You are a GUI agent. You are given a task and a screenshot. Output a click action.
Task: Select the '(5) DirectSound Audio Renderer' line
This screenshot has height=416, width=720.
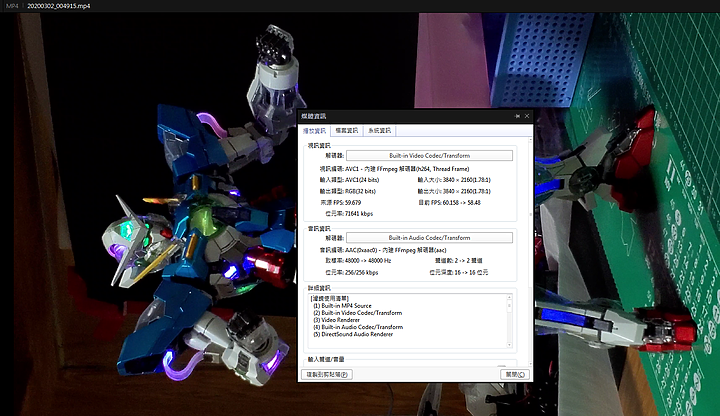tap(353, 334)
